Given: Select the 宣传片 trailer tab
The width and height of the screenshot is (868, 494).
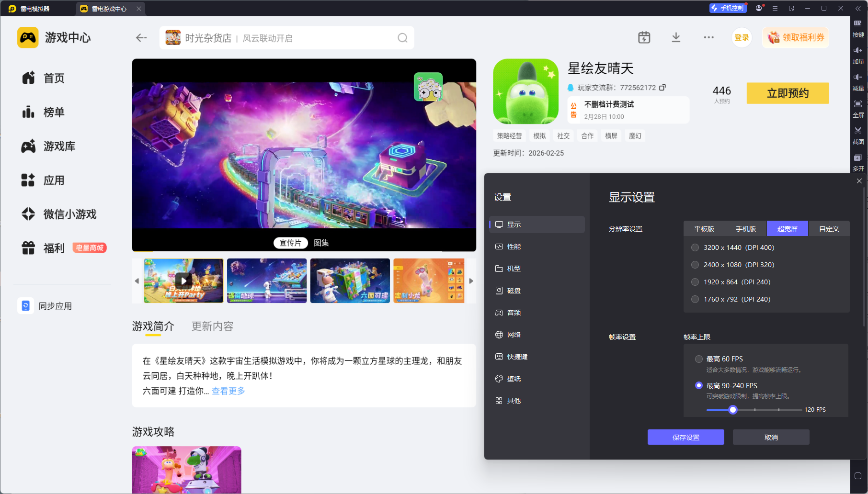Looking at the screenshot, I should (290, 243).
